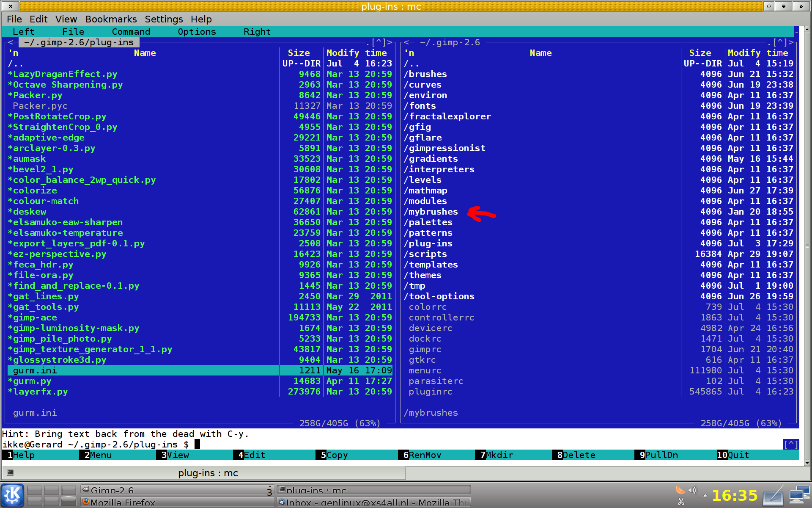Open Konsole Bookmarks menu

(x=111, y=19)
